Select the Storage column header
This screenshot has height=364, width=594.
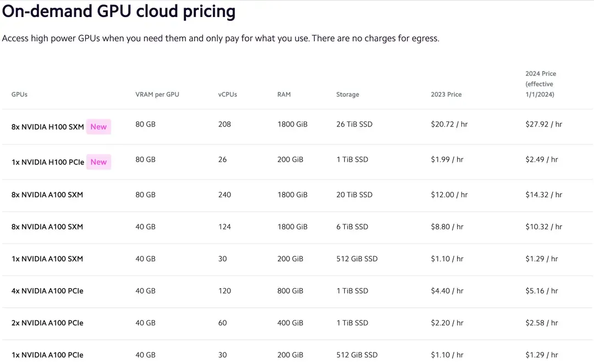[x=348, y=95]
